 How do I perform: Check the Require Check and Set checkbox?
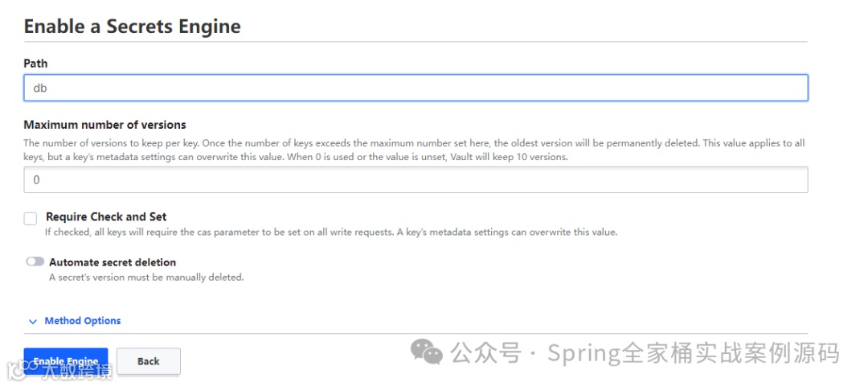(31, 219)
